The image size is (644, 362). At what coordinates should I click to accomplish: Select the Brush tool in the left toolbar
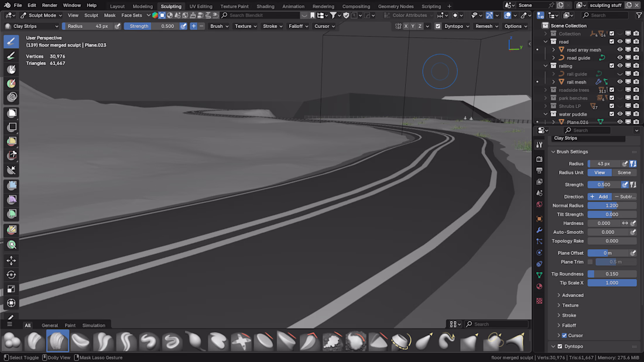12,42
